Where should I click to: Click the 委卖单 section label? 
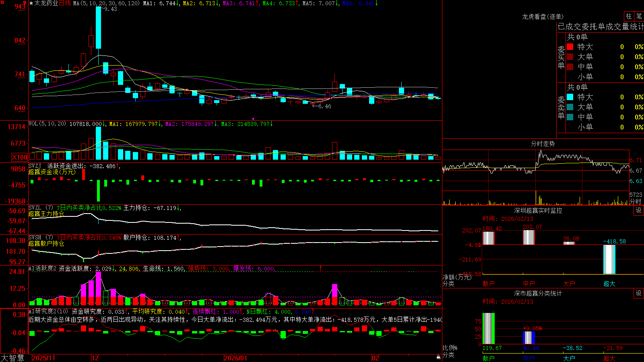tap(561, 107)
